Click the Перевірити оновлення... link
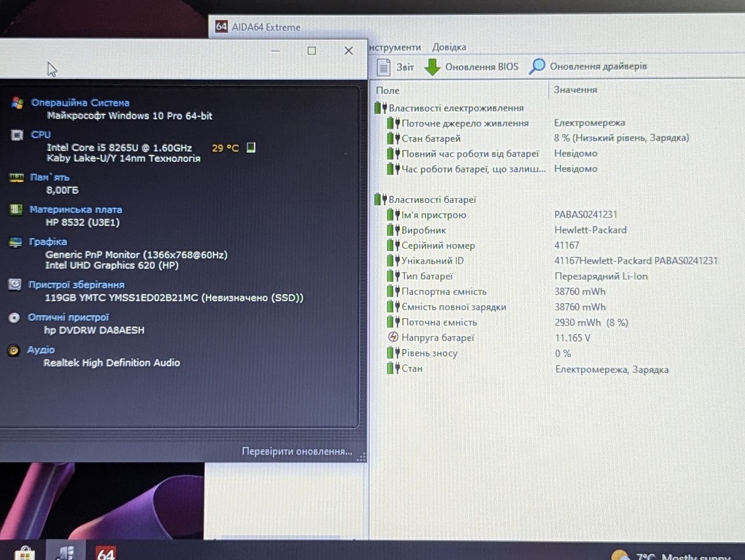This screenshot has height=560, width=745. click(x=297, y=451)
